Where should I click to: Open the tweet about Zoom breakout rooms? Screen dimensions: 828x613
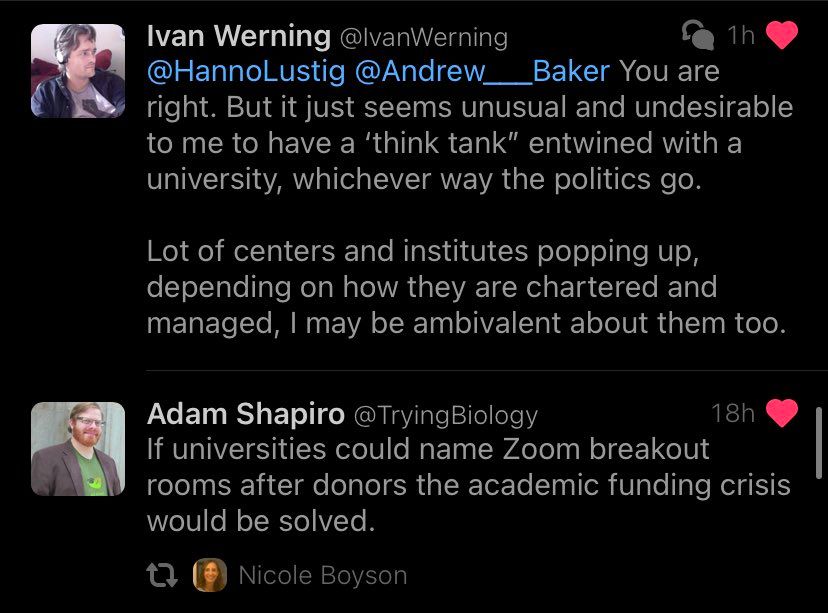click(468, 484)
